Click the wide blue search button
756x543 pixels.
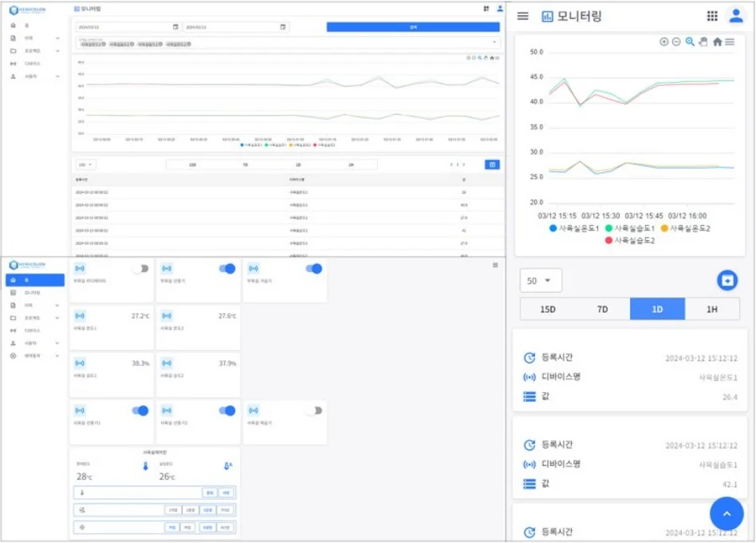point(413,27)
